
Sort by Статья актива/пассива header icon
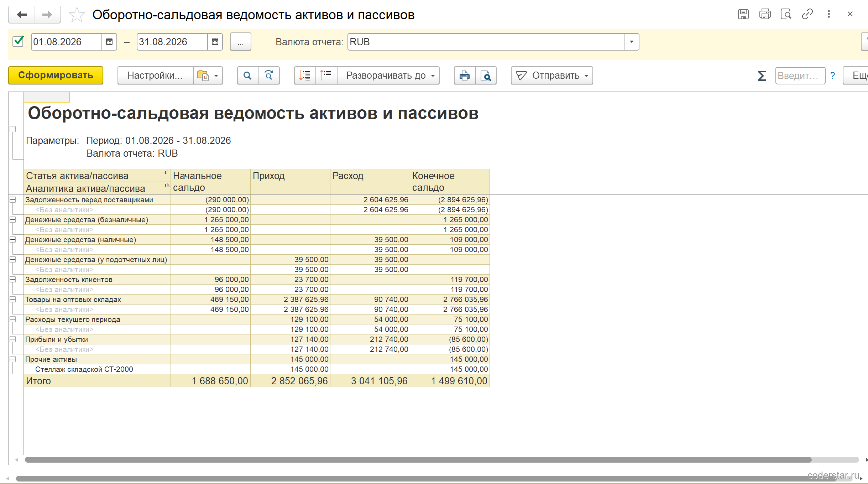click(x=167, y=173)
